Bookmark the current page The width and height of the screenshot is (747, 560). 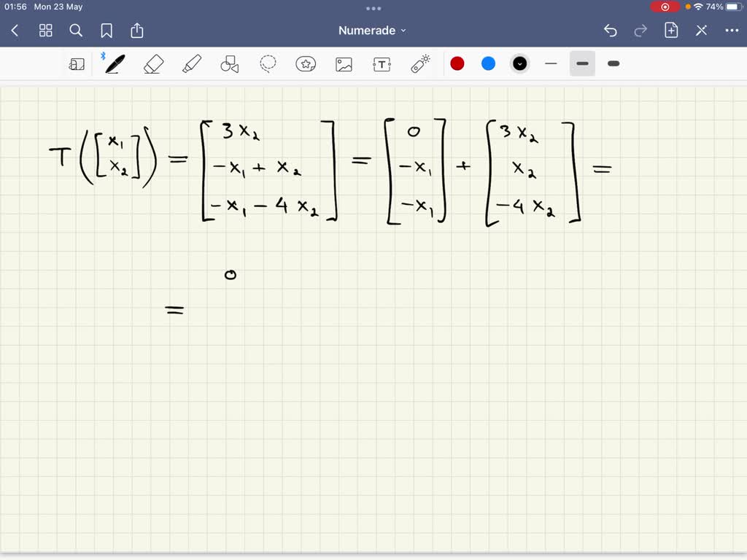[107, 31]
